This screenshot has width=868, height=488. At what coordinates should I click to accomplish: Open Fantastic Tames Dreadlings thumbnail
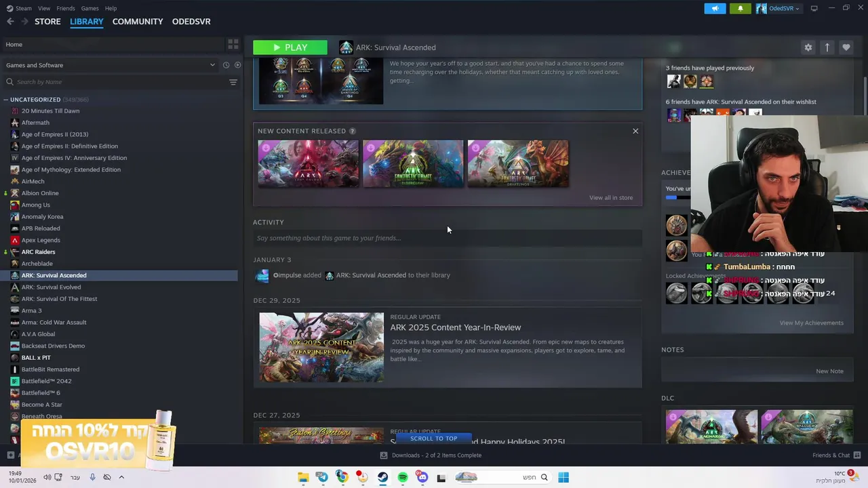(518, 163)
